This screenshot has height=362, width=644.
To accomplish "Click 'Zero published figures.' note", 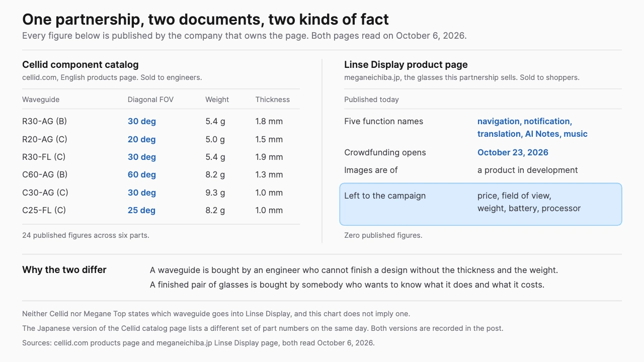I will [383, 235].
